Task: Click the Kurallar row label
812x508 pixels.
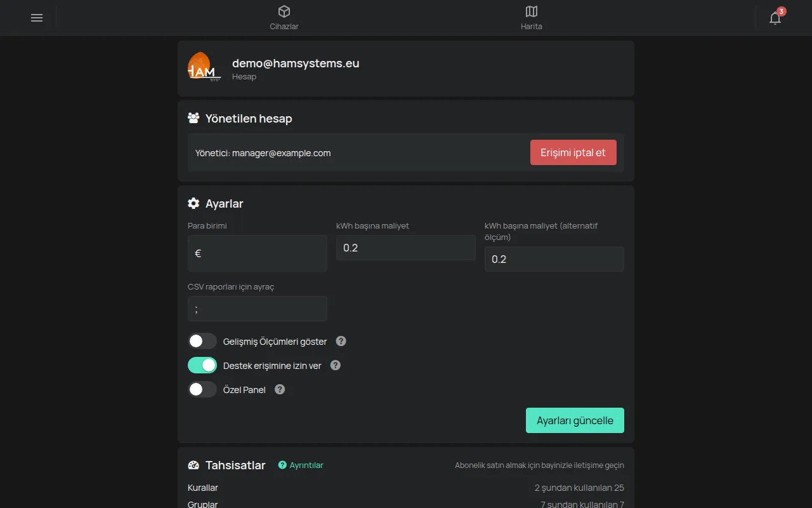Action: [203, 488]
